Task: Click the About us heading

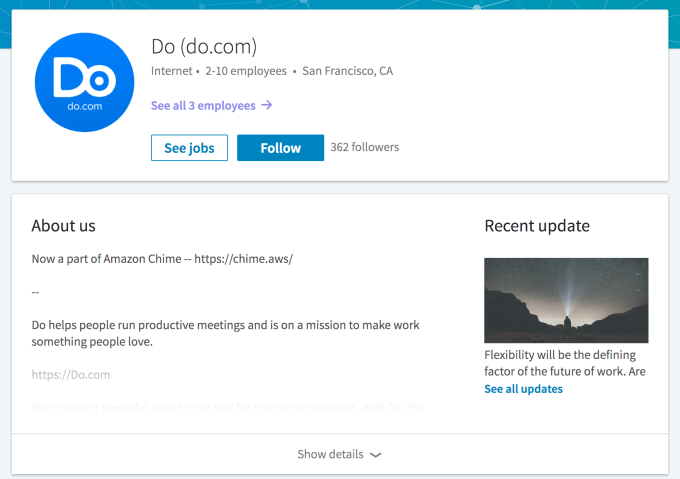Action: pyautogui.click(x=63, y=226)
